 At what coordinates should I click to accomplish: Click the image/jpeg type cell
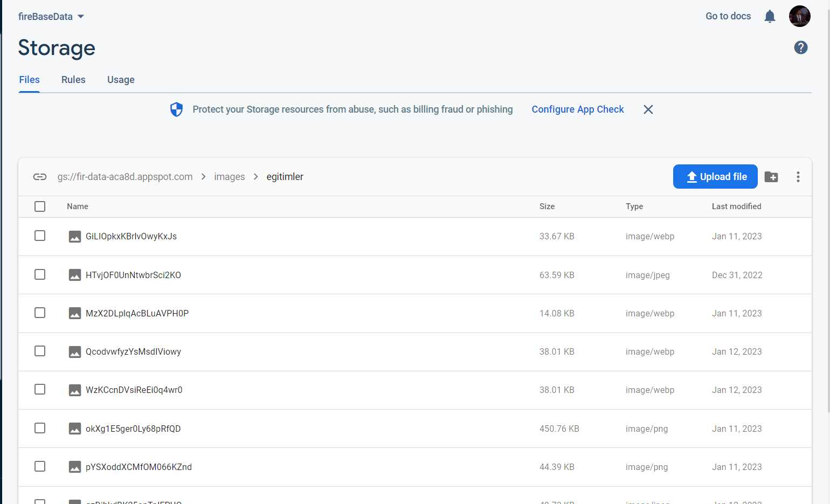tap(648, 275)
